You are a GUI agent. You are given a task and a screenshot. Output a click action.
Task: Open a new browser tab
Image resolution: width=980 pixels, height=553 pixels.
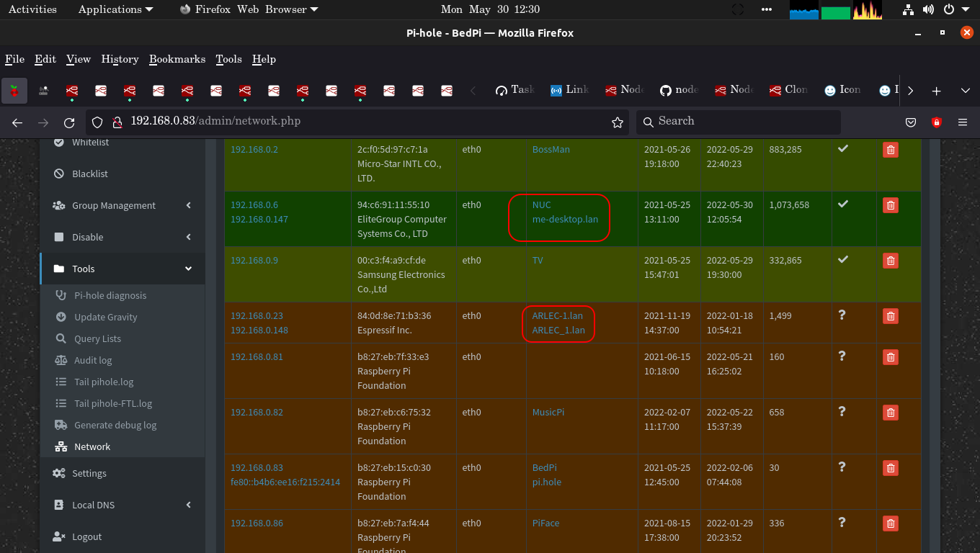tap(936, 91)
